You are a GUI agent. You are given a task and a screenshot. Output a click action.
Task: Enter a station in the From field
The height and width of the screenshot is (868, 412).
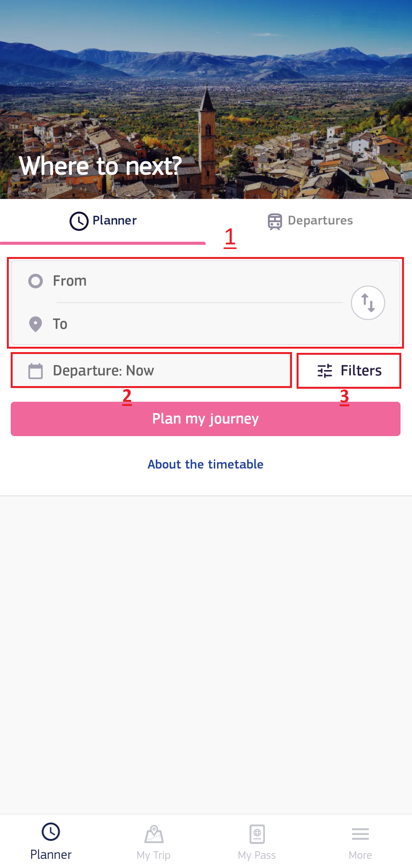pos(191,281)
